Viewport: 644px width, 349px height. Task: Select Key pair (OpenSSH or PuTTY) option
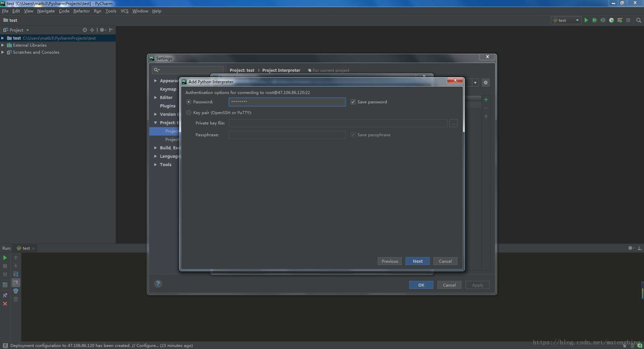[x=189, y=113]
